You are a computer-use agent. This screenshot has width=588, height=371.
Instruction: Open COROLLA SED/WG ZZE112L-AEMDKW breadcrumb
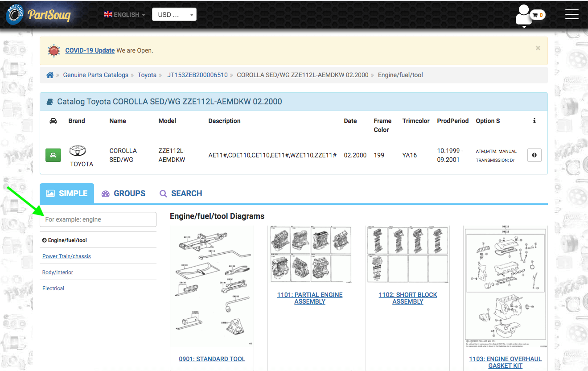pos(303,75)
